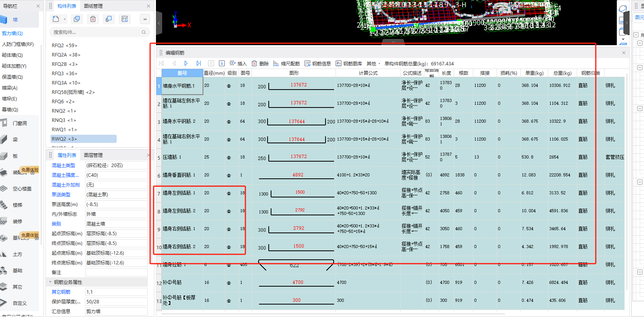
Task: Select component RFQ2 <59>
Action: 65,46
